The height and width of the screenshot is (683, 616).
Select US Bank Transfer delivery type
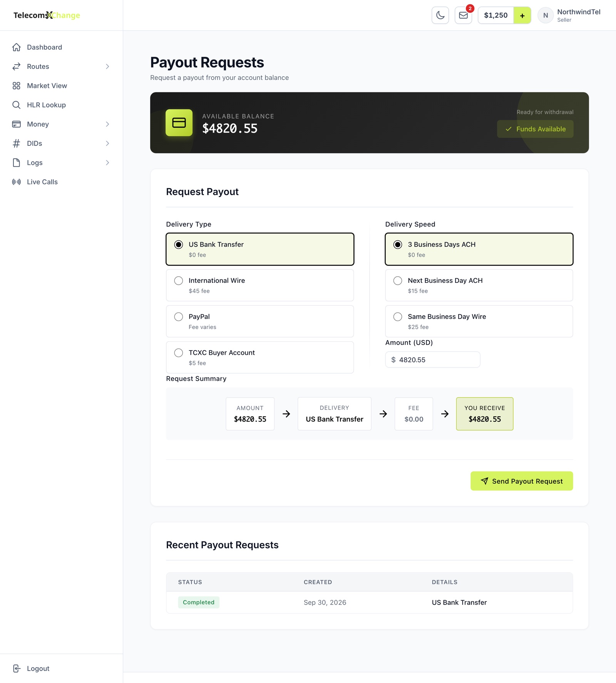[260, 249]
